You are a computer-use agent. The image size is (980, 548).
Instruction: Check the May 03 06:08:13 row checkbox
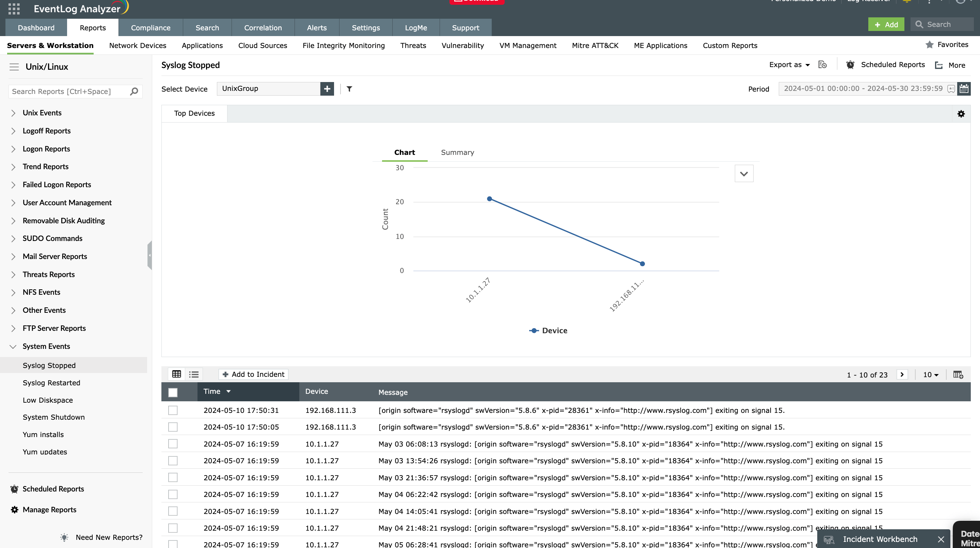pos(173,444)
